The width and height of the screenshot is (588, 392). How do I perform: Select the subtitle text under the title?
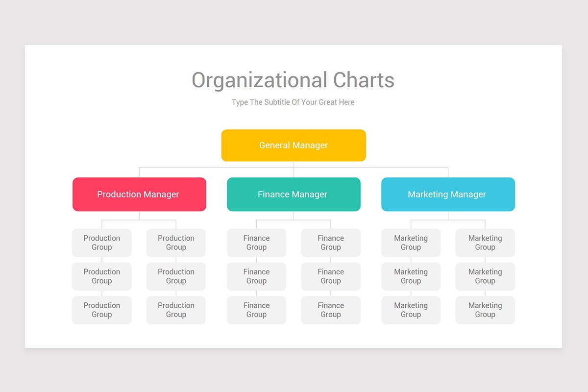click(x=293, y=102)
